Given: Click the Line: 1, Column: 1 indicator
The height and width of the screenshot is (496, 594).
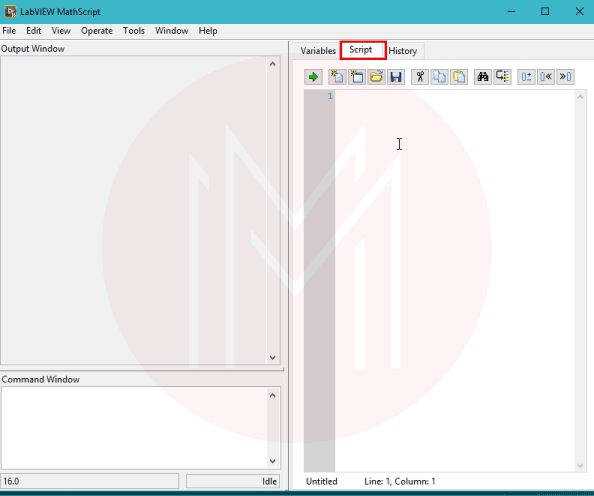Looking at the screenshot, I should (400, 482).
